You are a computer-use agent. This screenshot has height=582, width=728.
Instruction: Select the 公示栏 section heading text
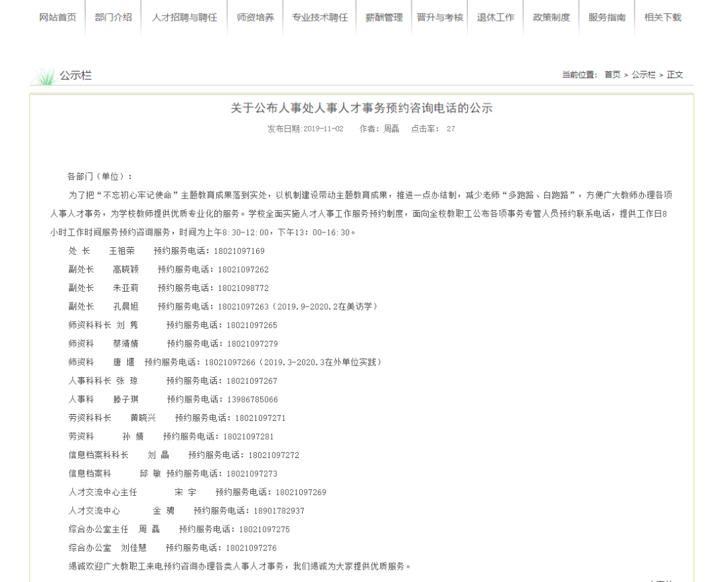coord(75,75)
